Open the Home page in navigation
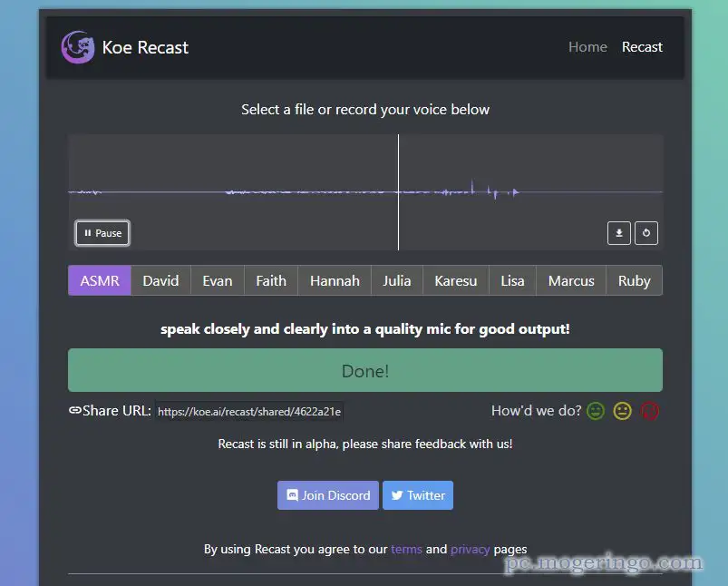Screen dimensions: 728x586 pos(587,47)
